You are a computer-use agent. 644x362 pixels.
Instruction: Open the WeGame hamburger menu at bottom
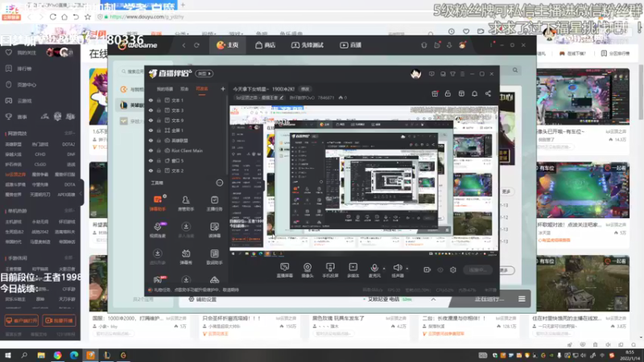pyautogui.click(x=522, y=298)
